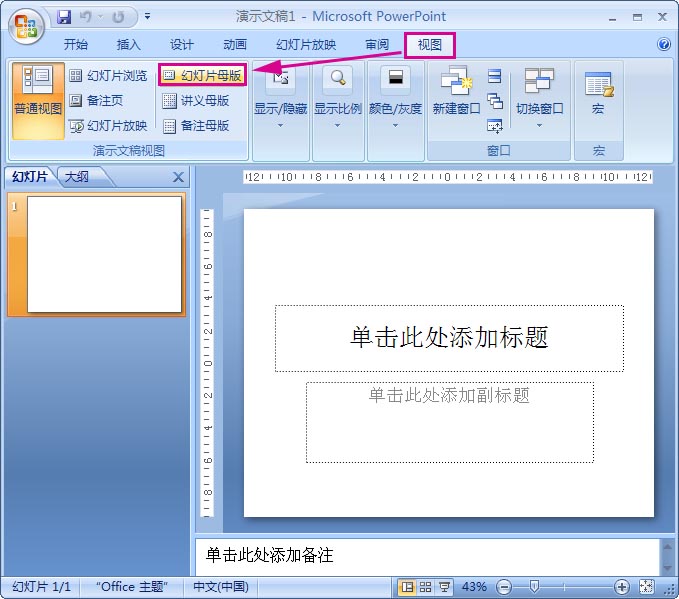Click fit slide to window icon
The image size is (679, 599).
[646, 587]
